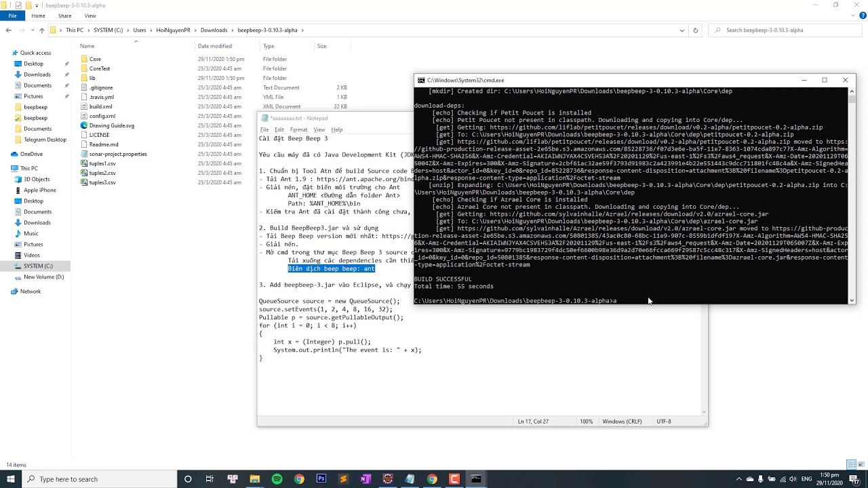Screen dimensions: 868x488
Task: Open Photoshop from the taskbar
Action: coord(321,479)
